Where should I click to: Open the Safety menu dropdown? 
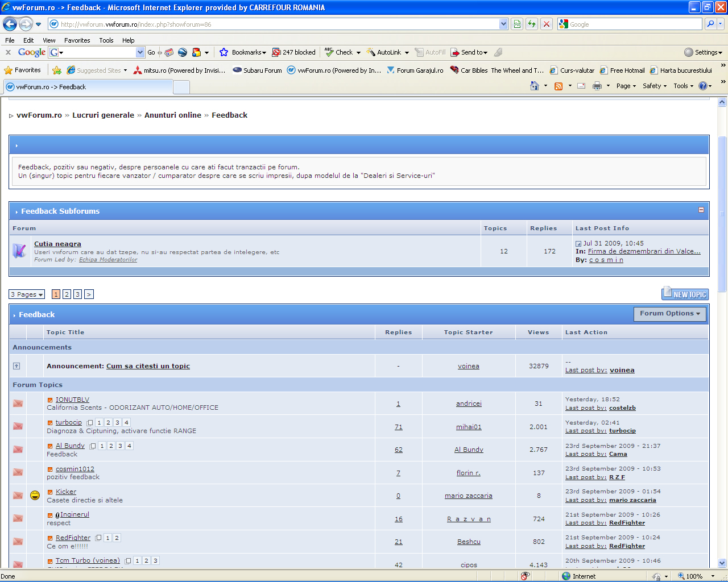655,86
